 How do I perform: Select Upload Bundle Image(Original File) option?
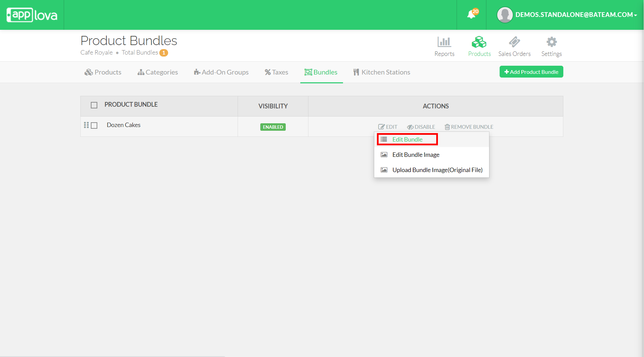437,170
